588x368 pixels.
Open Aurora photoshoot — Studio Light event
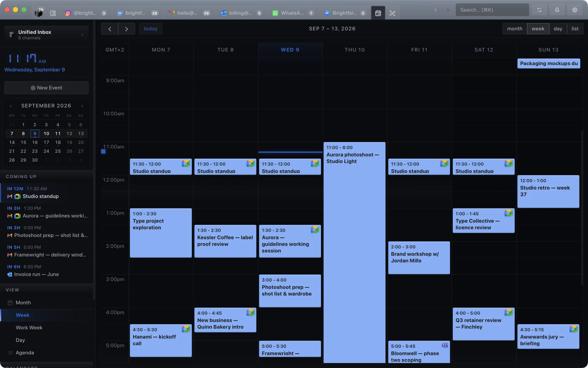tap(354, 253)
